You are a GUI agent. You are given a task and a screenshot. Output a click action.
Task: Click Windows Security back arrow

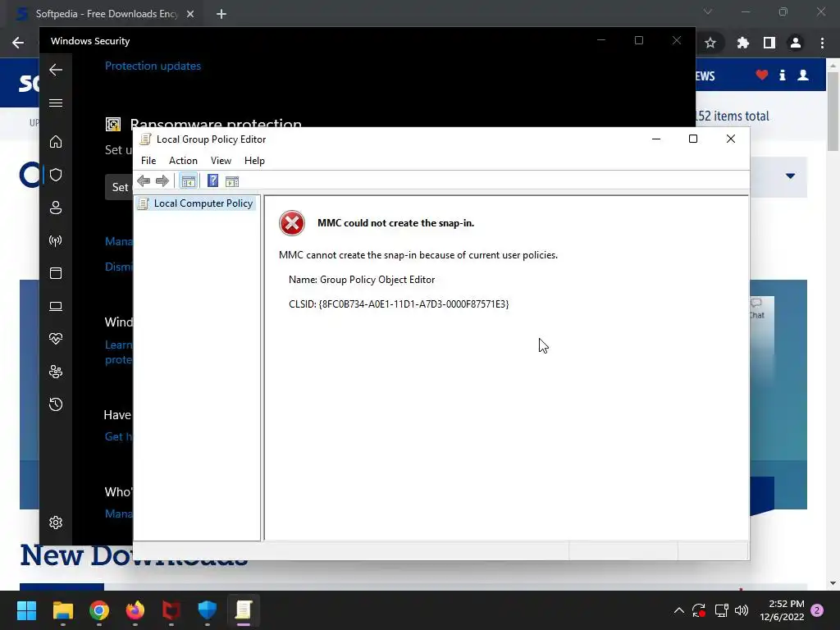56,70
